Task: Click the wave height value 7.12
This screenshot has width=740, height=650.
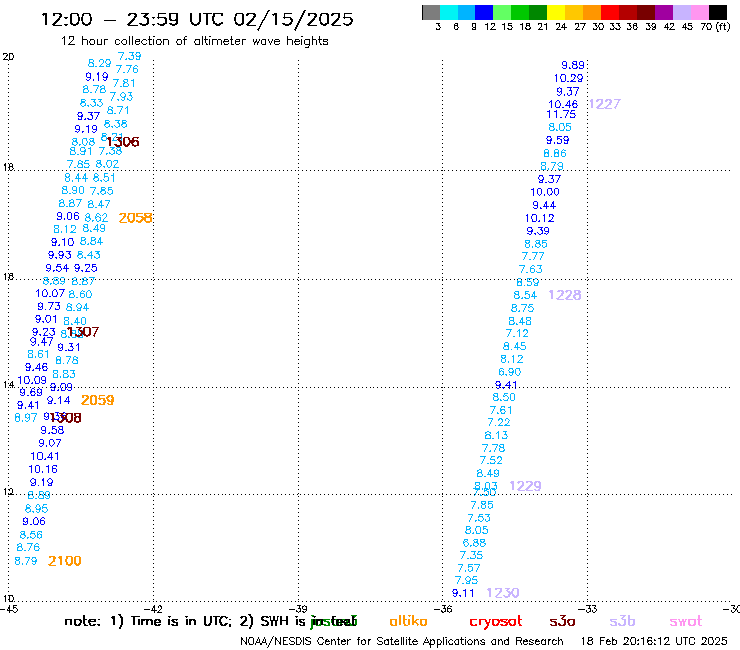Action: pos(517,333)
